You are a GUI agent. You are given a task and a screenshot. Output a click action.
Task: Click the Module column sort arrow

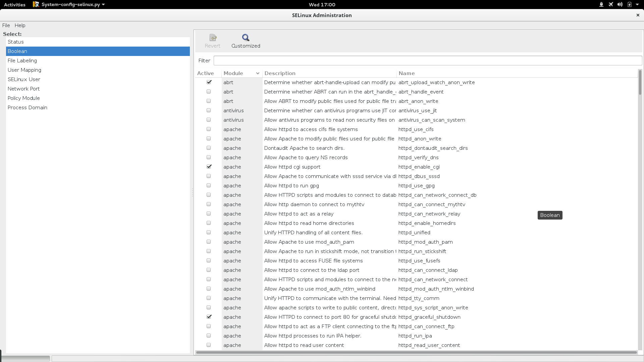[258, 73]
